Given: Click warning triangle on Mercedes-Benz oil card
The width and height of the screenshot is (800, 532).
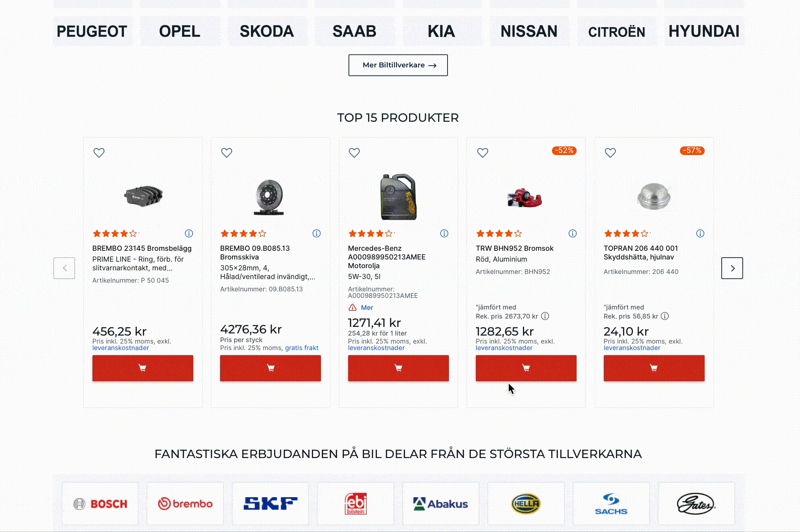Looking at the screenshot, I should point(352,308).
